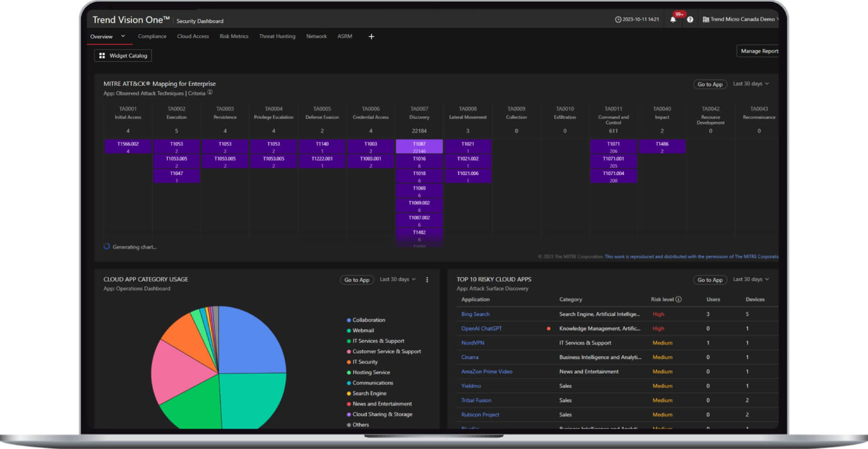Add a new dashboard tab with plus icon
This screenshot has height=449, width=868.
371,36
